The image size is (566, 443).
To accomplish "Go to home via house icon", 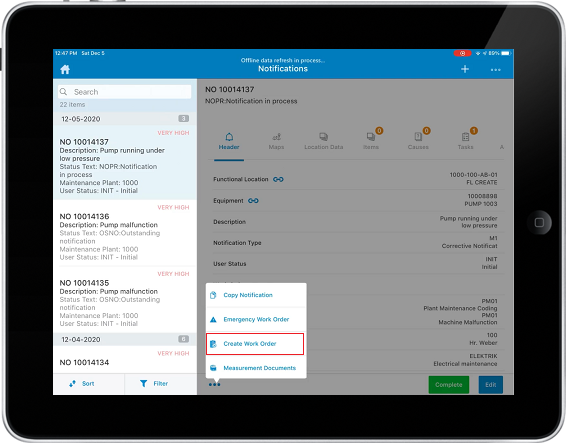I will click(65, 69).
